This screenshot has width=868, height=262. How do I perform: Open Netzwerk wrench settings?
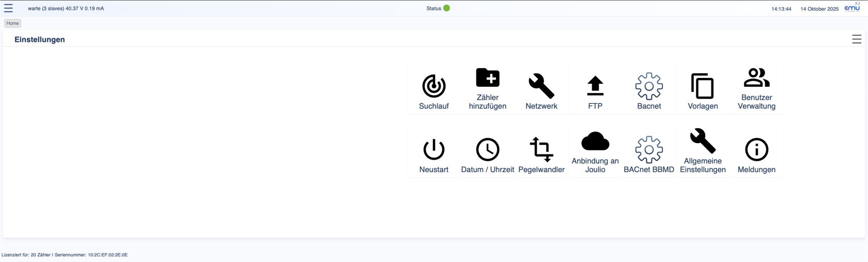coord(541,86)
